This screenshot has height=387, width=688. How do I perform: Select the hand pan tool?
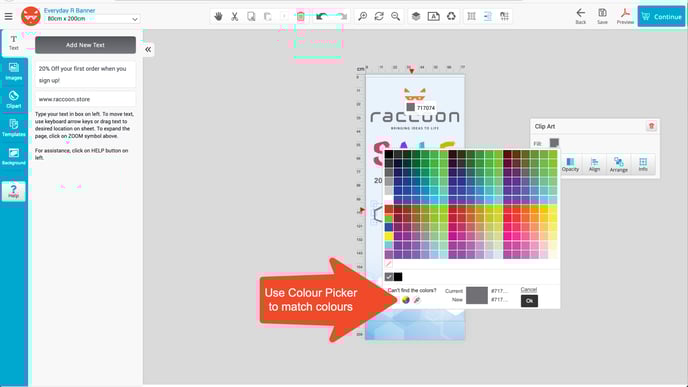218,17
